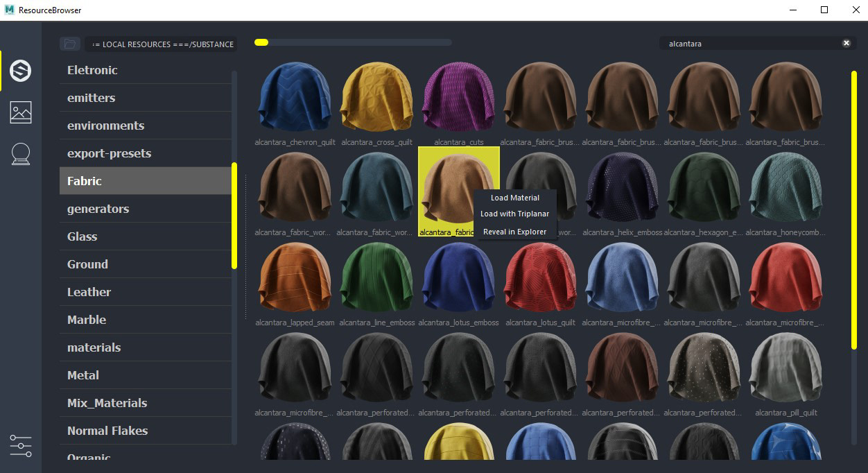Open the Substance materials tab icon
The image size is (868, 473).
click(x=20, y=71)
